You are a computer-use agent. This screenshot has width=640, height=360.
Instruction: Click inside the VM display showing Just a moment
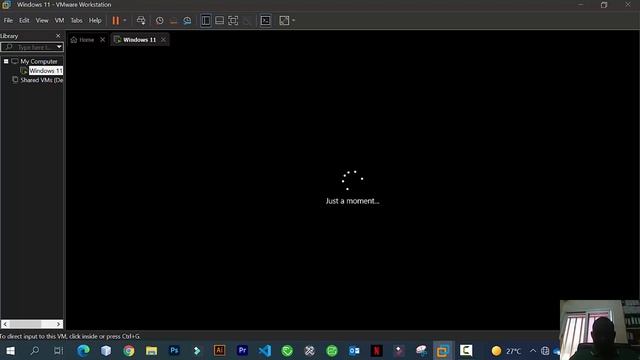coord(353,188)
